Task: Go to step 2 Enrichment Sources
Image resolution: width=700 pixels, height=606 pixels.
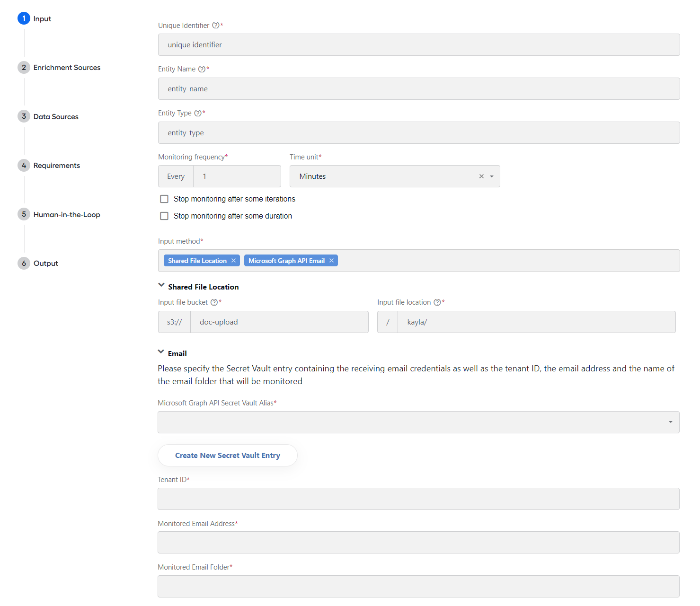Action: [59, 68]
